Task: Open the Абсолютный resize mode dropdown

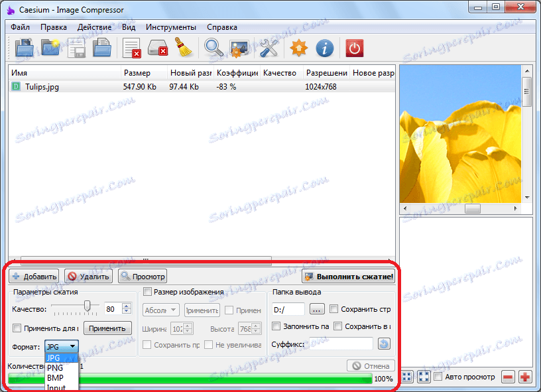Action: [x=161, y=310]
